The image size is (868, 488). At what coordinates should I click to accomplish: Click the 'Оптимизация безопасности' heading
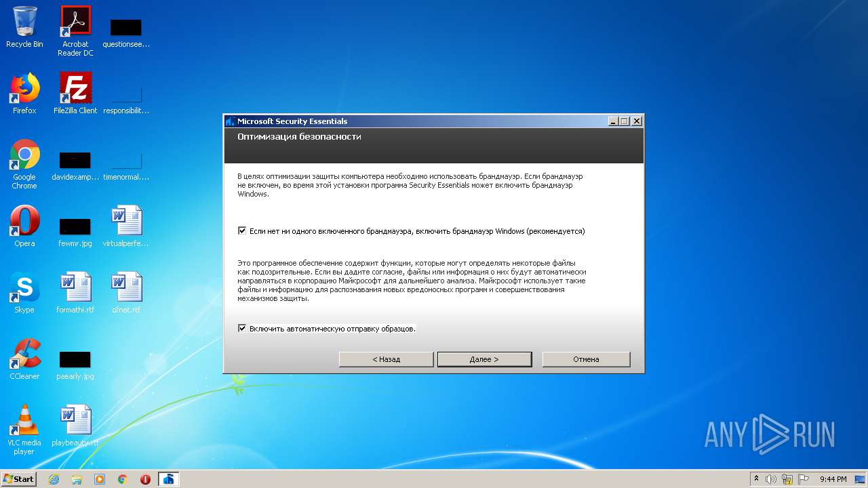pyautogui.click(x=299, y=137)
